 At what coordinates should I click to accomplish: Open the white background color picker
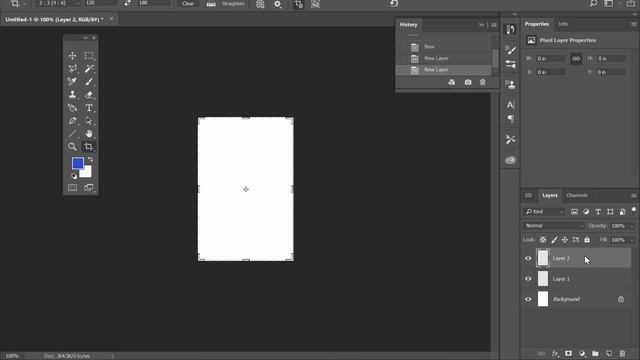(87, 173)
